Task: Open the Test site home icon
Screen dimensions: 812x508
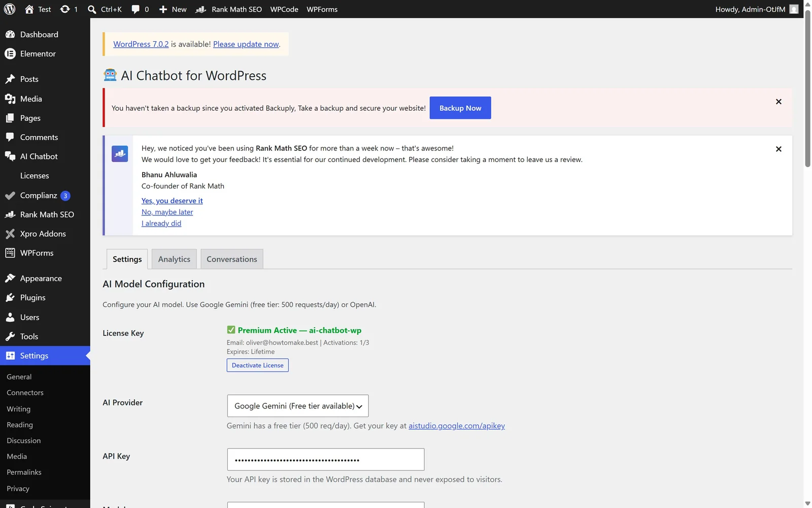Action: pos(29,9)
